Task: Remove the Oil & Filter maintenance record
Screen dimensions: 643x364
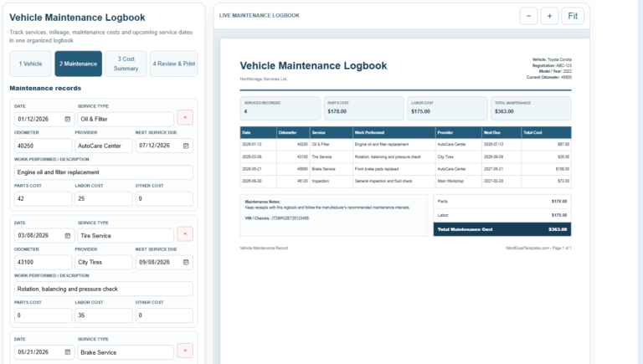Action: click(x=185, y=118)
